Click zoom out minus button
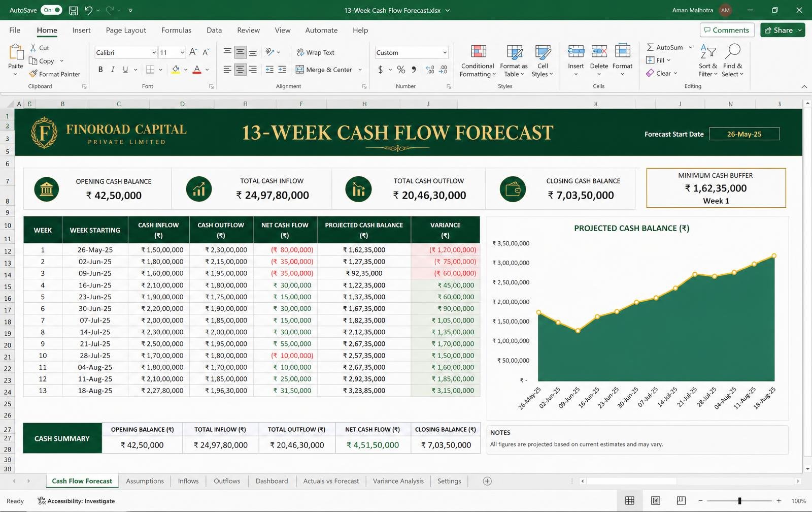This screenshot has width=812, height=512. coord(700,501)
